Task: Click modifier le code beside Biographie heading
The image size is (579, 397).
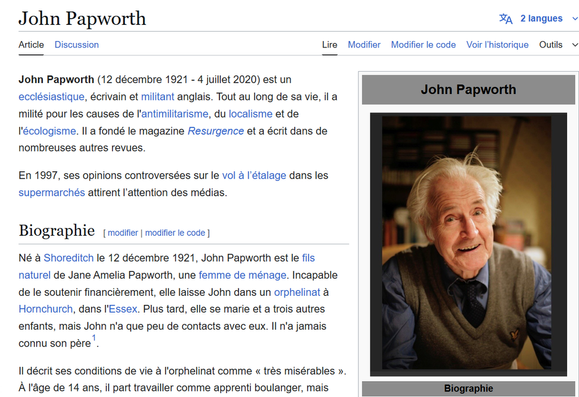Action: tap(175, 233)
